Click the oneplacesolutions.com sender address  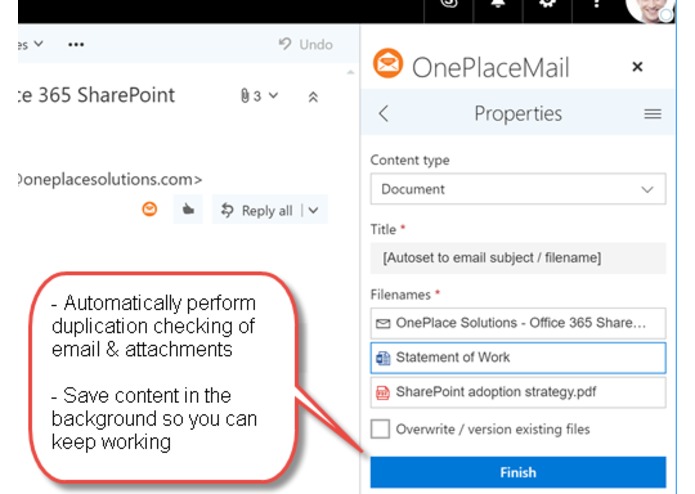110,179
